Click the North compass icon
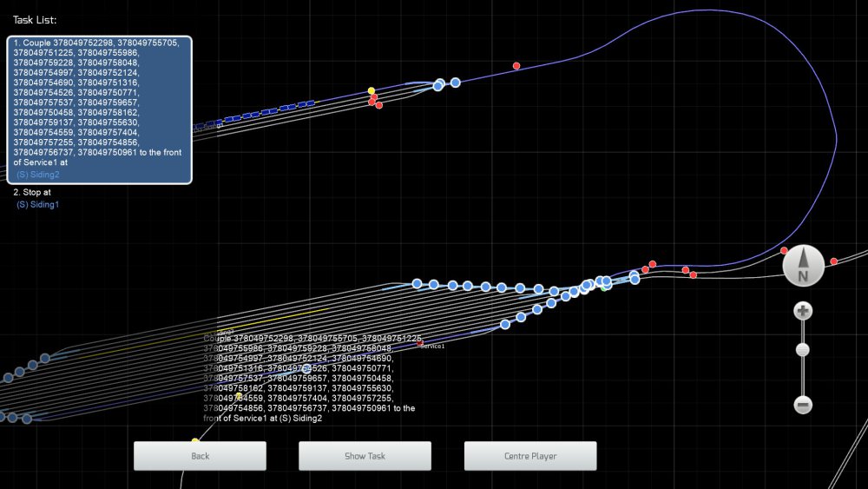868x489 pixels. pyautogui.click(x=803, y=267)
